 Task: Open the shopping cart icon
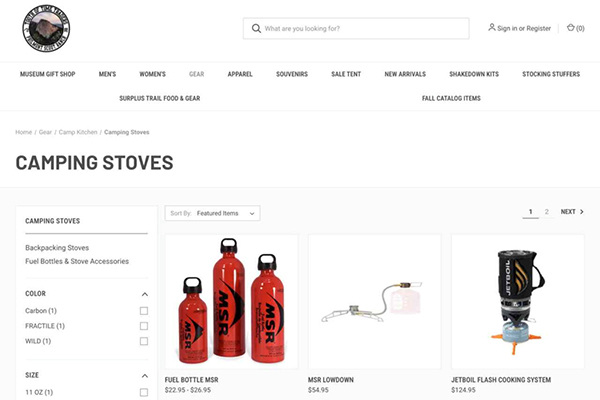coord(571,28)
